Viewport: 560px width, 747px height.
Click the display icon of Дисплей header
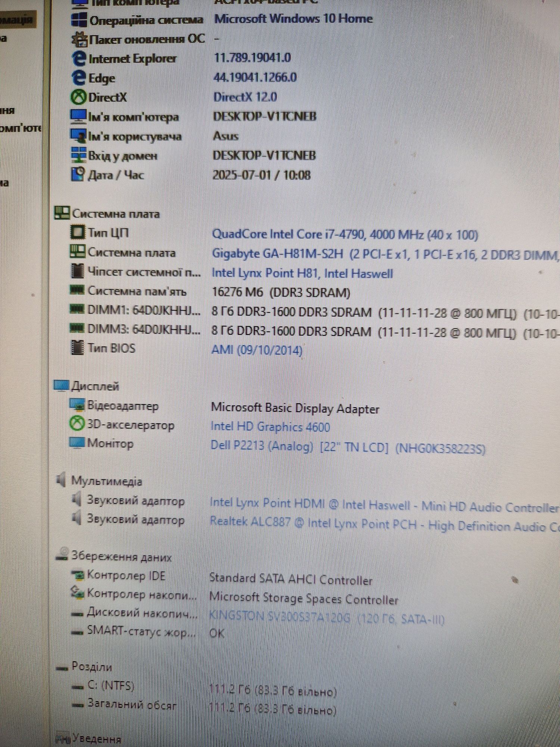tap(61, 385)
